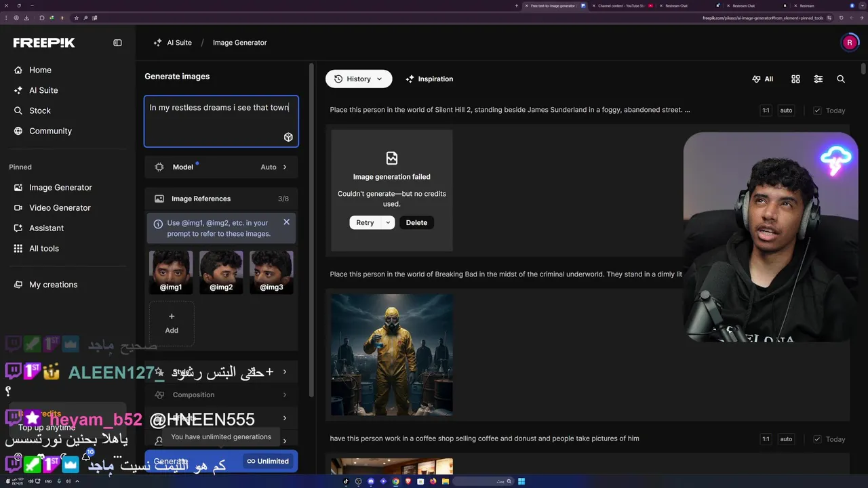Click the settings panel scrollbar

pos(311,230)
